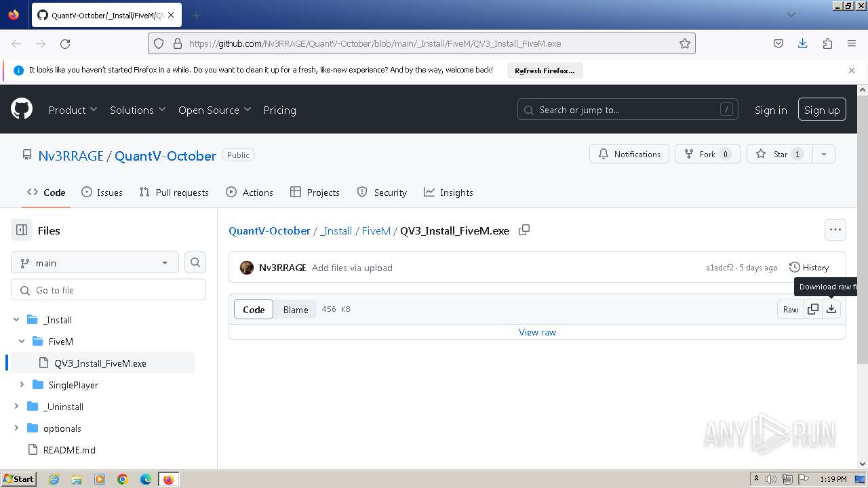Open the Code repository tab

[x=46, y=192]
